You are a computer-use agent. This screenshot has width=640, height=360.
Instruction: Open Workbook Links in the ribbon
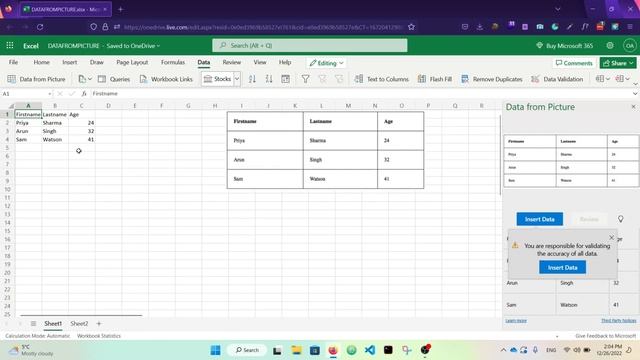(x=166, y=79)
